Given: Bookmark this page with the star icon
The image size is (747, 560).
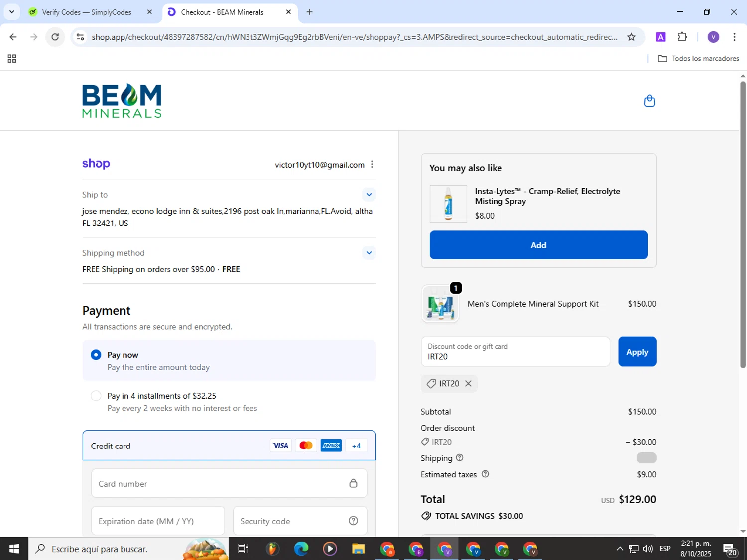Looking at the screenshot, I should tap(631, 37).
